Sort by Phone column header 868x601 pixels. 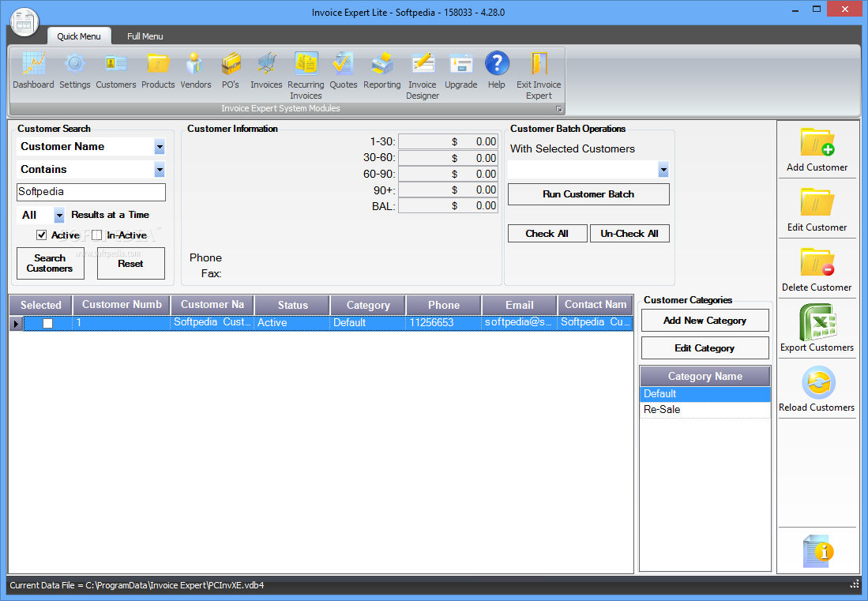click(x=444, y=305)
